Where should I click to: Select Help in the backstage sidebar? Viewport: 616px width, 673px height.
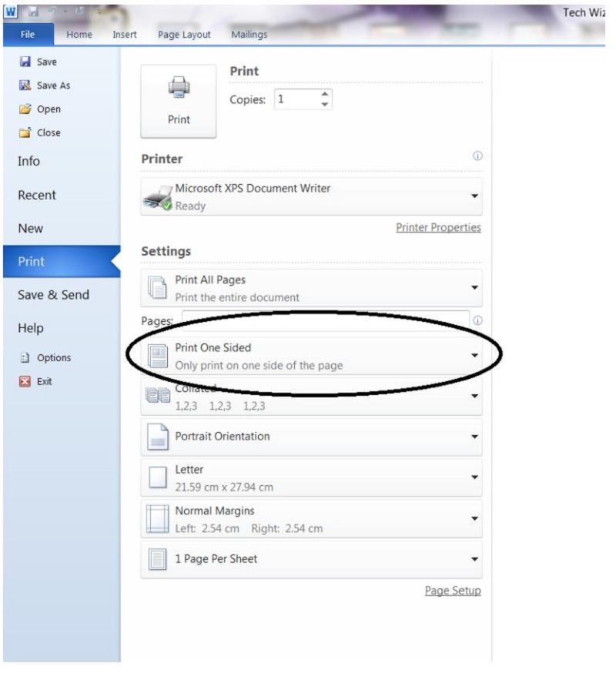[31, 328]
